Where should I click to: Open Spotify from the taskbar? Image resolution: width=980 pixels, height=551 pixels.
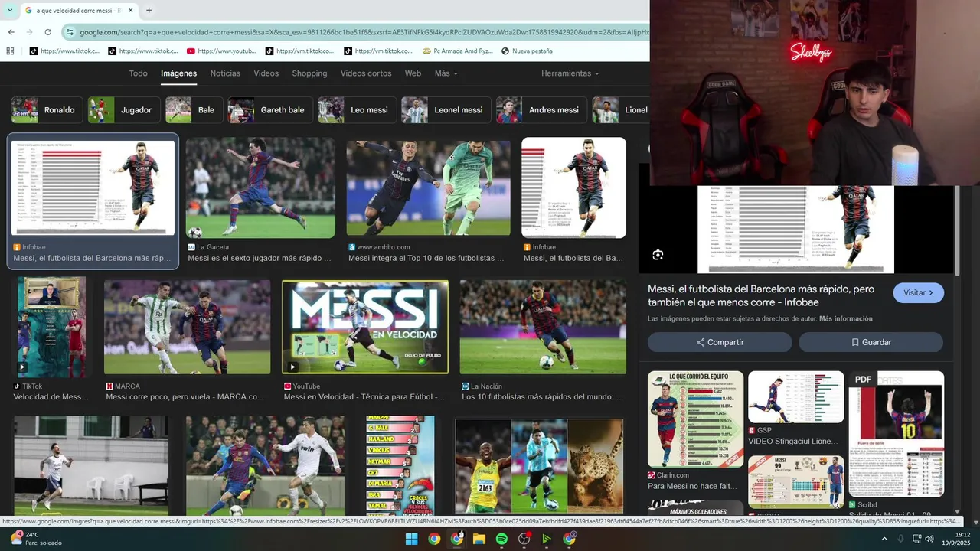[501, 539]
